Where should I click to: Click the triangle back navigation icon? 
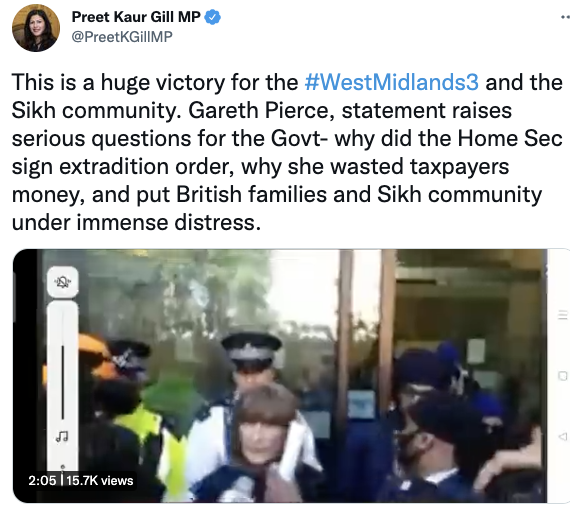point(562,436)
